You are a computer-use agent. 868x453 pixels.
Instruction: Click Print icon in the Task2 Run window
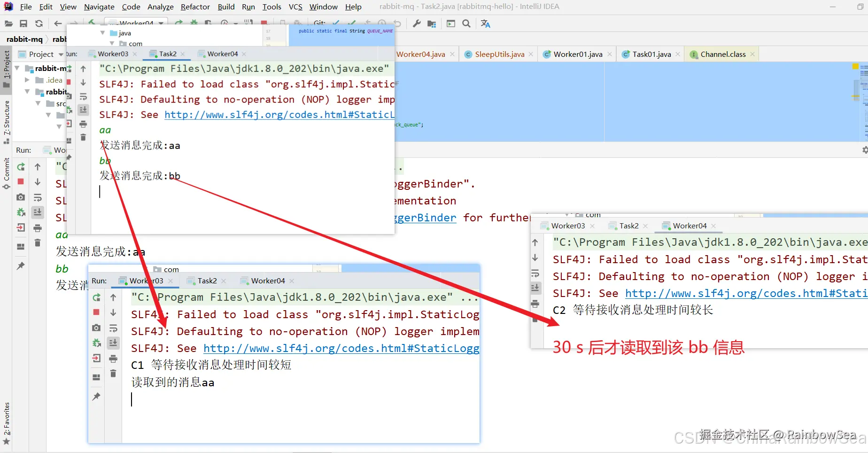pos(83,124)
